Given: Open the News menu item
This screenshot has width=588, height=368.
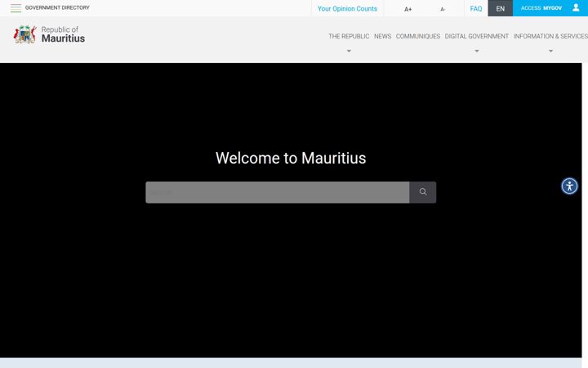Looking at the screenshot, I should tap(382, 36).
